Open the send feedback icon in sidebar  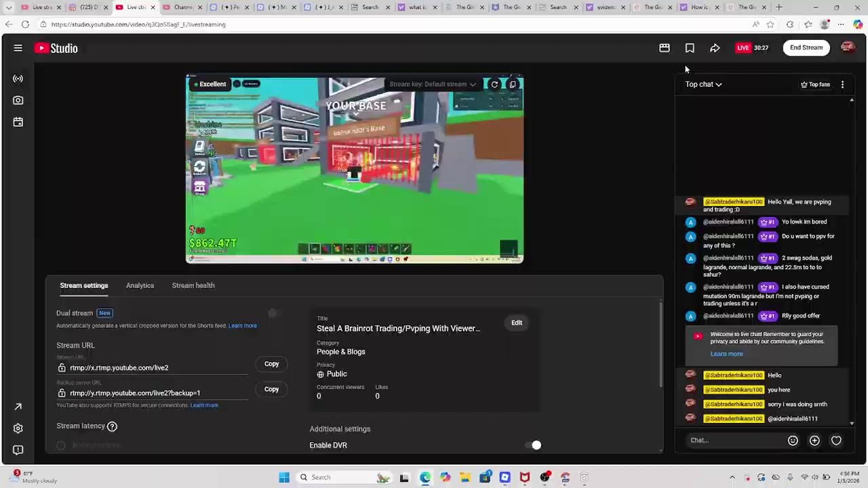pos(18,450)
